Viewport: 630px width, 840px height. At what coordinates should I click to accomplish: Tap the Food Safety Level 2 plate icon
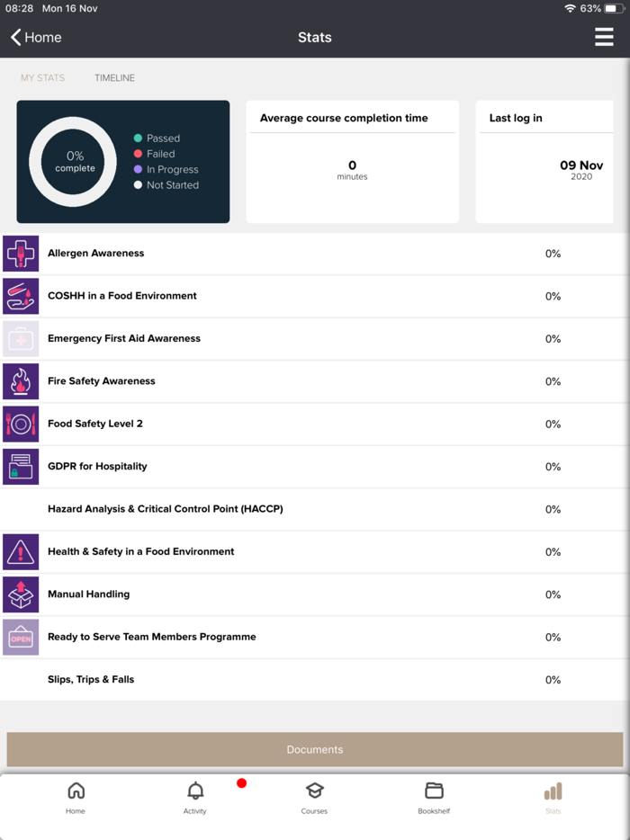coord(21,424)
